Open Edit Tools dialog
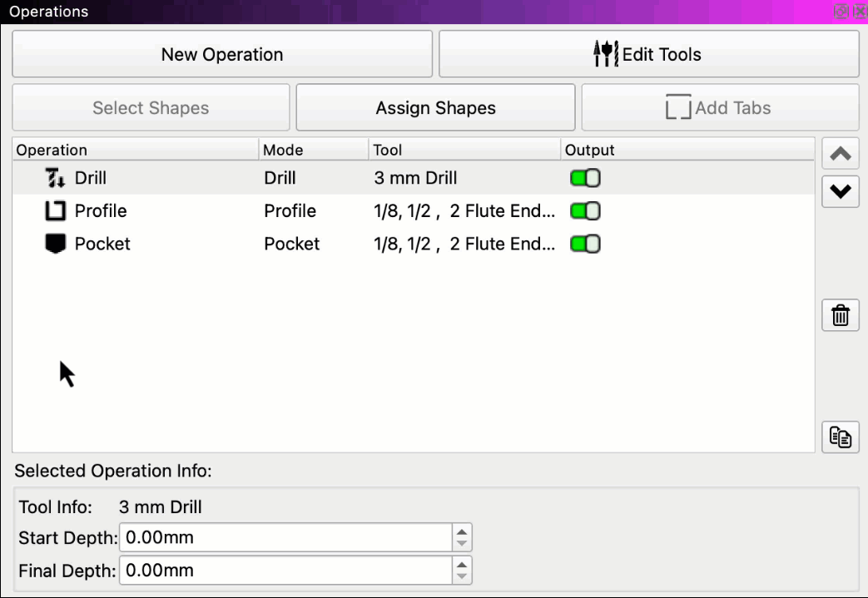This screenshot has height=598, width=868. click(648, 55)
